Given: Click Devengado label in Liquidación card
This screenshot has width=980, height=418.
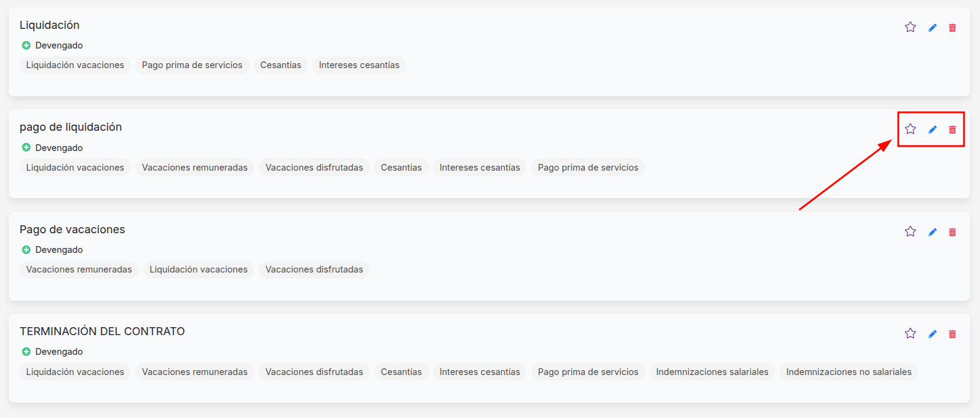Looking at the screenshot, I should tap(59, 45).
